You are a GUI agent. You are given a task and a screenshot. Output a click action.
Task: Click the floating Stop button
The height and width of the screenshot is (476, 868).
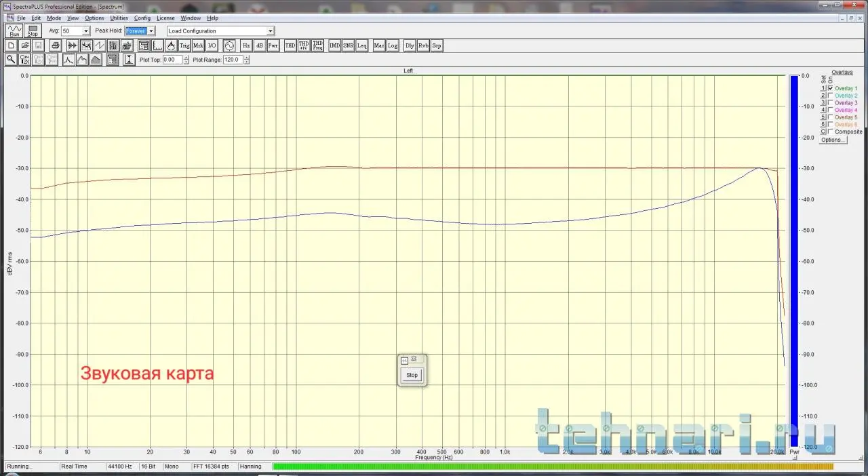[x=412, y=375]
